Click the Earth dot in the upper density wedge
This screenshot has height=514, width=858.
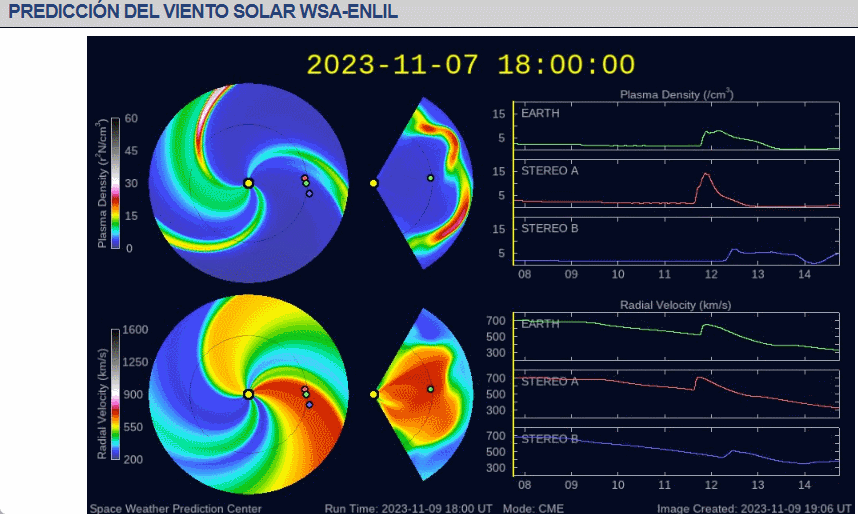click(431, 178)
